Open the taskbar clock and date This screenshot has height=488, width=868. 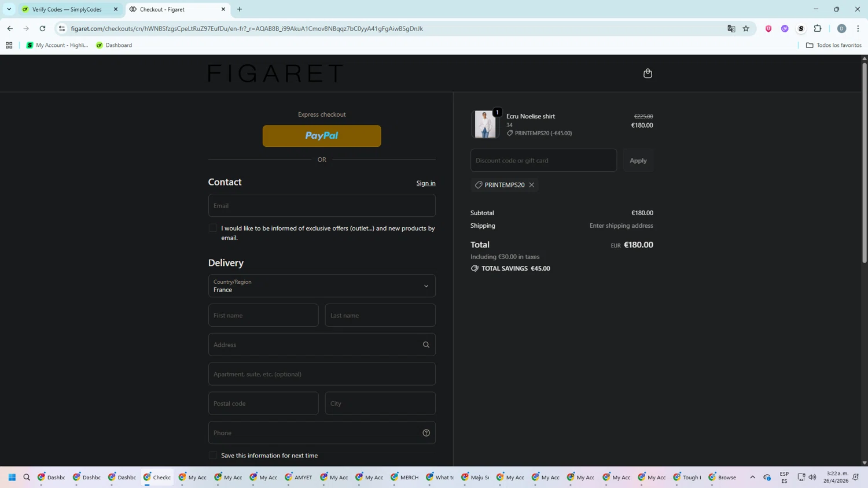tap(836, 478)
